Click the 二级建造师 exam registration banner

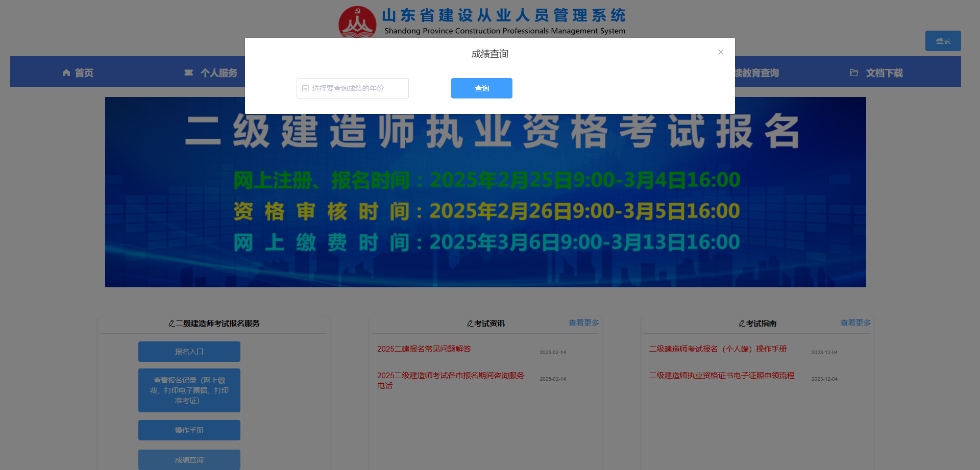click(x=485, y=204)
